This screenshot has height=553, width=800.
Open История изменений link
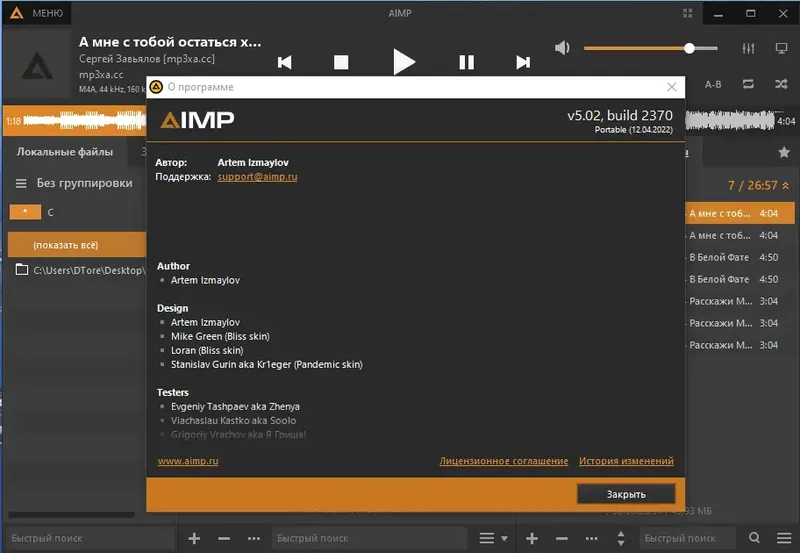click(x=626, y=461)
